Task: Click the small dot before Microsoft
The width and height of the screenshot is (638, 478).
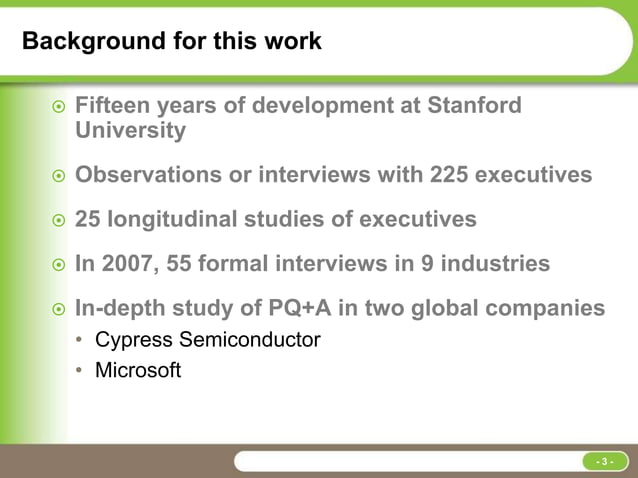Action: (x=79, y=372)
